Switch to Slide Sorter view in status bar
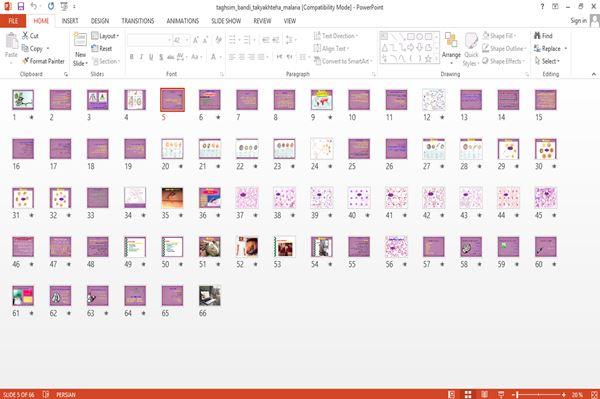The height and width of the screenshot is (399, 600). (x=468, y=394)
